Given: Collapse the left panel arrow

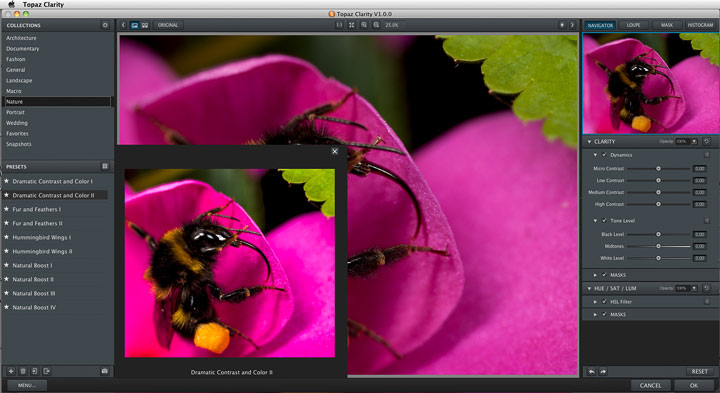Looking at the screenshot, I should click(x=123, y=25).
